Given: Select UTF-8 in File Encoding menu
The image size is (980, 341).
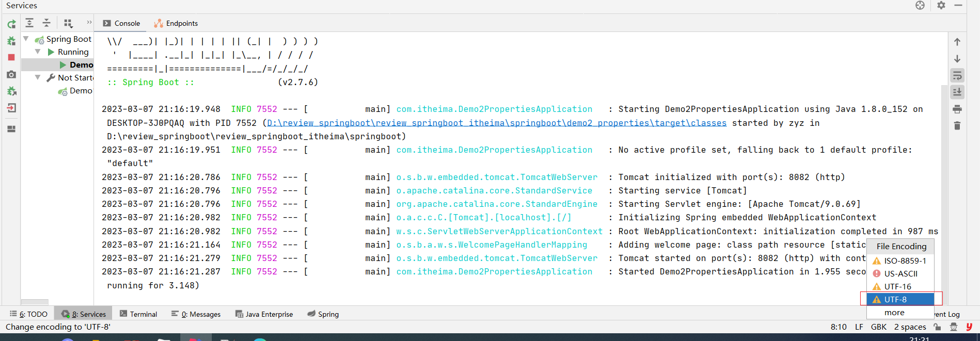Looking at the screenshot, I should coord(895,299).
